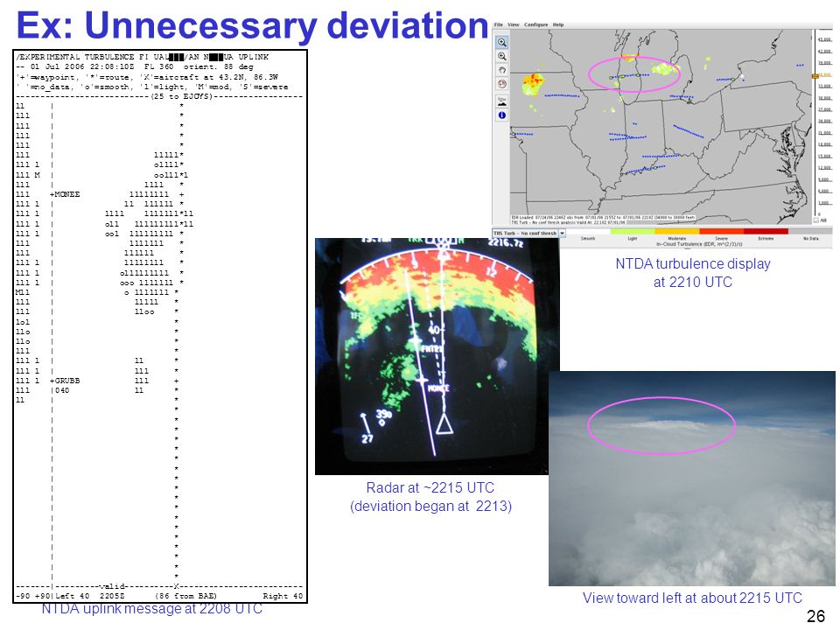Click the light-green Light legend swatch
This screenshot has width=840, height=630.
click(632, 231)
